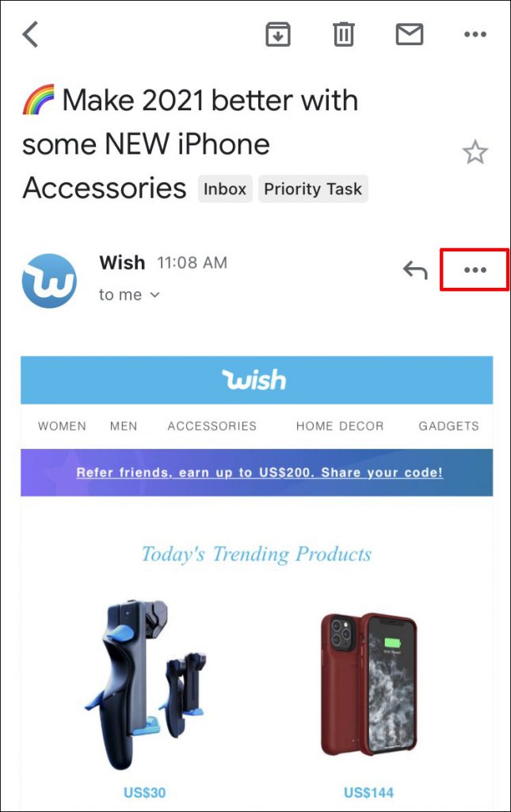Archive this email with the archive icon
The height and width of the screenshot is (812, 511).
click(x=278, y=34)
